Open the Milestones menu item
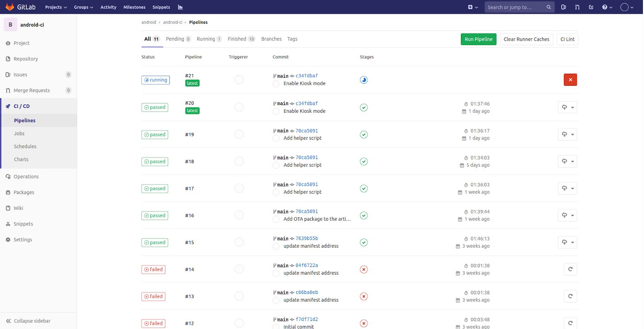Viewport: 644px width, 329px height. (134, 7)
